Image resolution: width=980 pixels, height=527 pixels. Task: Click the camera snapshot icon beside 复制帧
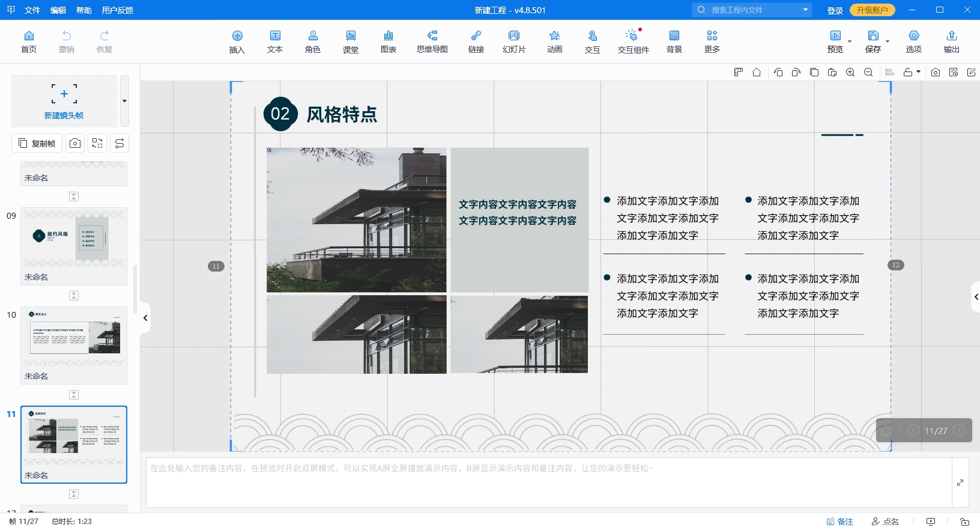tap(75, 143)
